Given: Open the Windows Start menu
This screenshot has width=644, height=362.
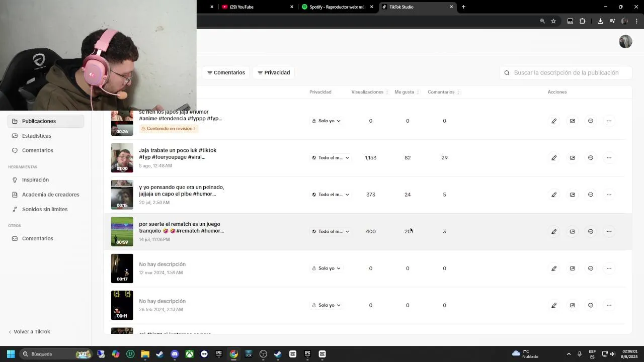Looking at the screenshot, I should (x=11, y=354).
